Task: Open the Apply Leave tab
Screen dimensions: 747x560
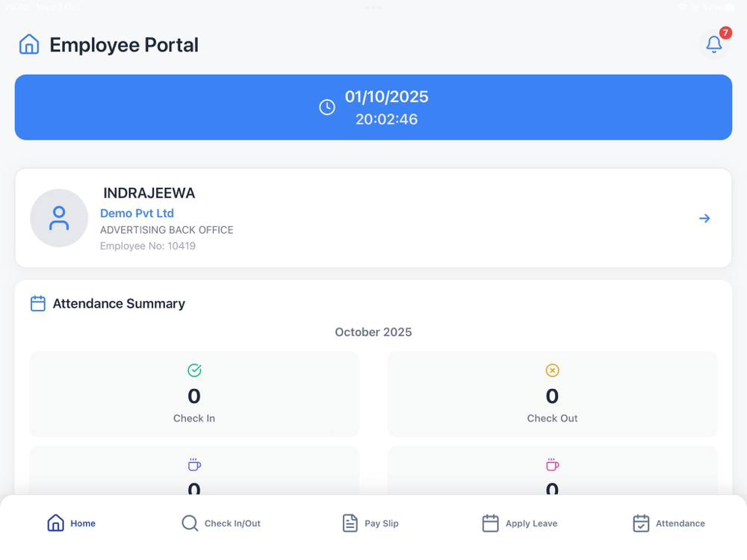Action: tap(520, 523)
